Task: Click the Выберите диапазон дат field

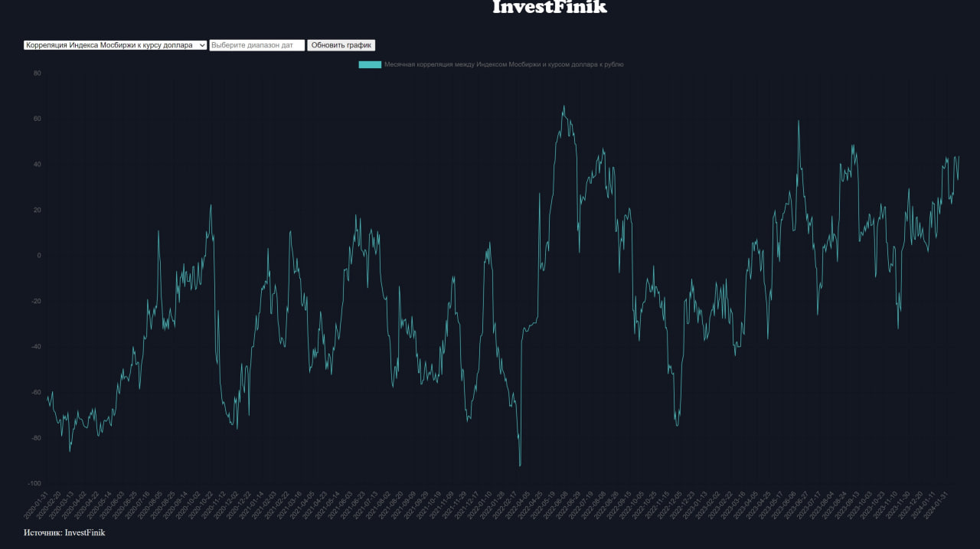Action: point(256,45)
